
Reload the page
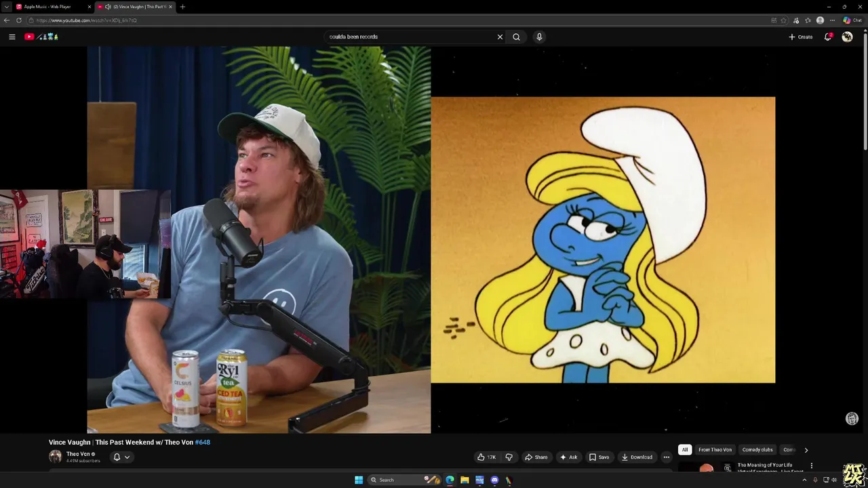coord(19,20)
